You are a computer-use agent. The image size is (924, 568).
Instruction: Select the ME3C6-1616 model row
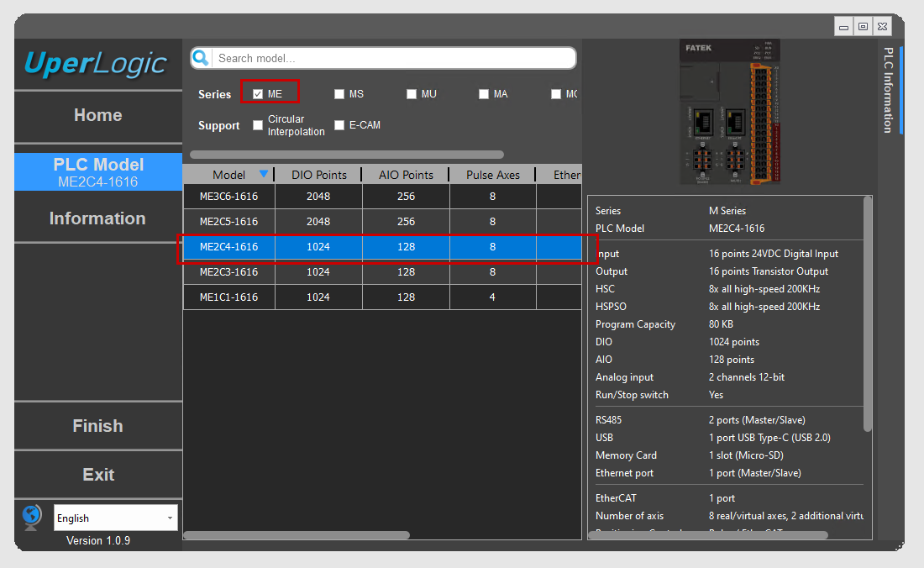click(x=228, y=197)
